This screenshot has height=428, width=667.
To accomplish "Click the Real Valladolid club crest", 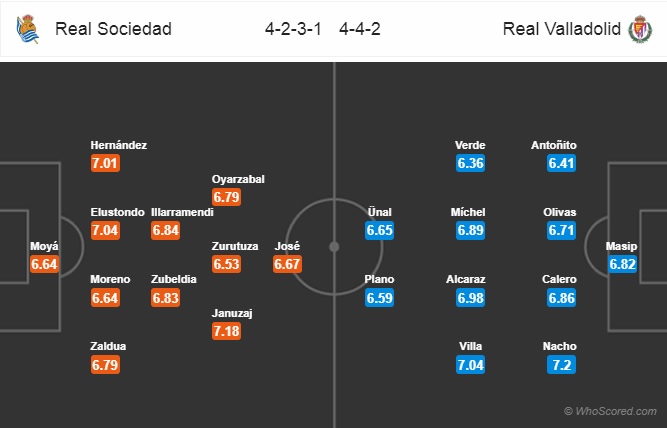I will click(x=640, y=29).
